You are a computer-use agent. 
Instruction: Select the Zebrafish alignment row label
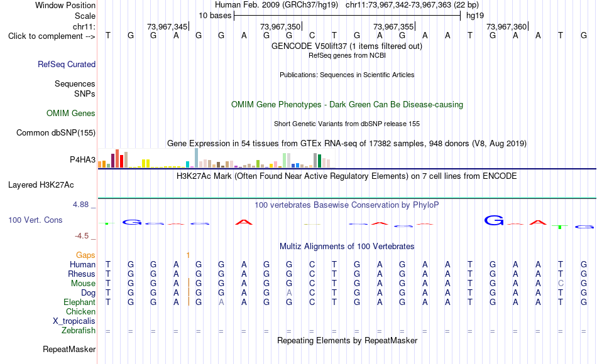click(79, 331)
